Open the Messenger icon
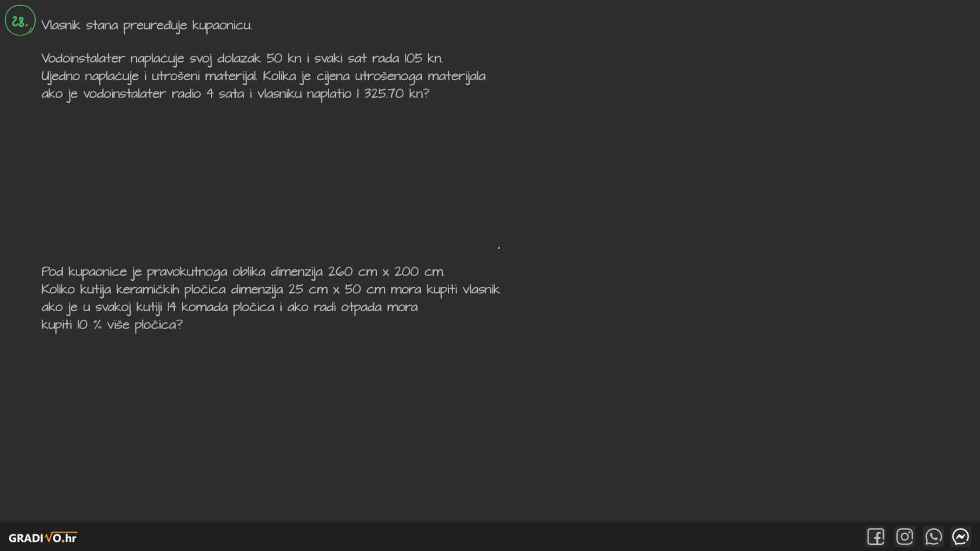 pos(961,537)
